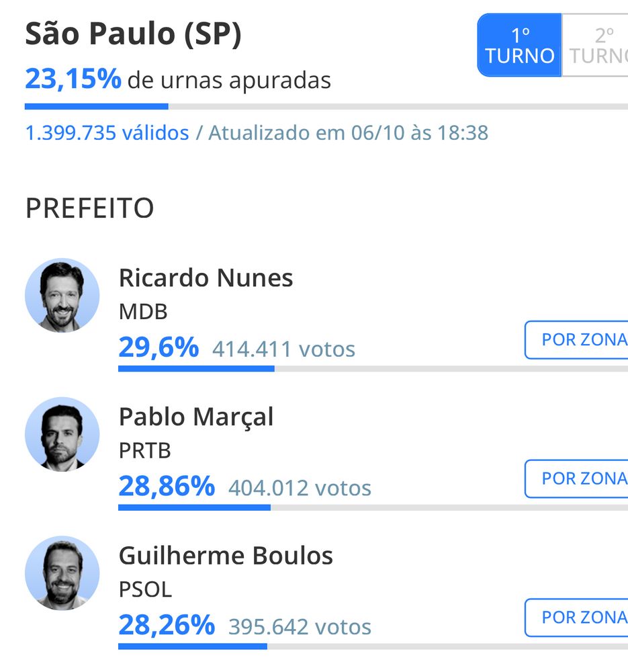Click Guilherme Boulos portrait photo
Image resolution: width=628 pixels, height=672 pixels.
(62, 573)
